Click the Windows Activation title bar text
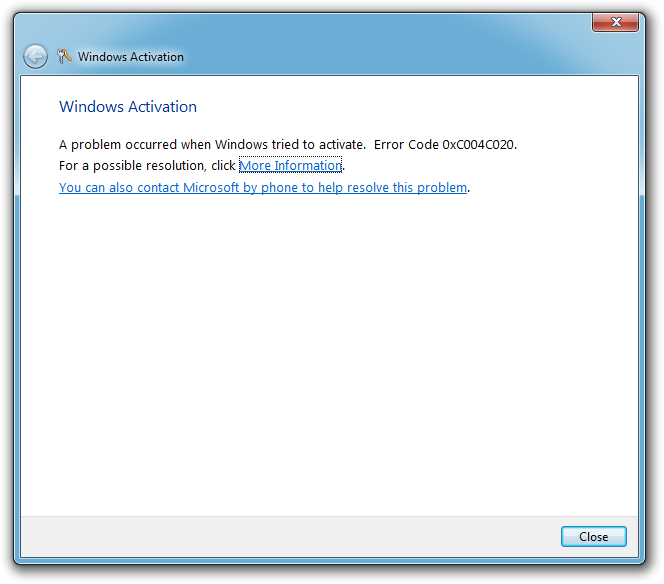The height and width of the screenshot is (584, 664). click(131, 57)
